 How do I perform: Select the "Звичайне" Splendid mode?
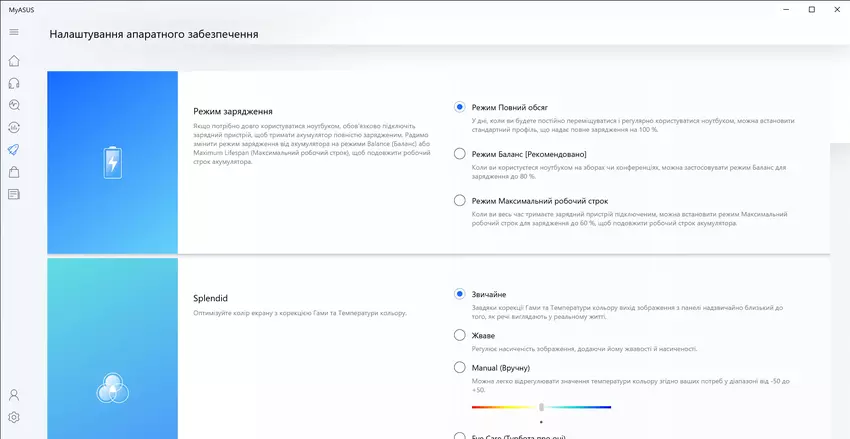(460, 294)
